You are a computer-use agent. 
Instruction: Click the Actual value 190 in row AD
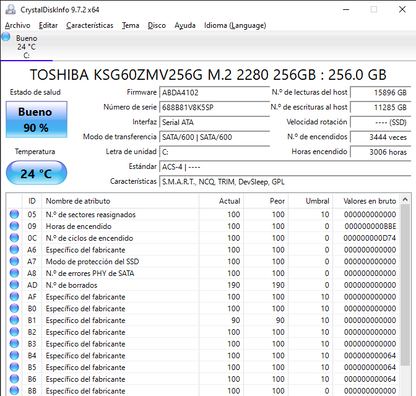(x=234, y=285)
